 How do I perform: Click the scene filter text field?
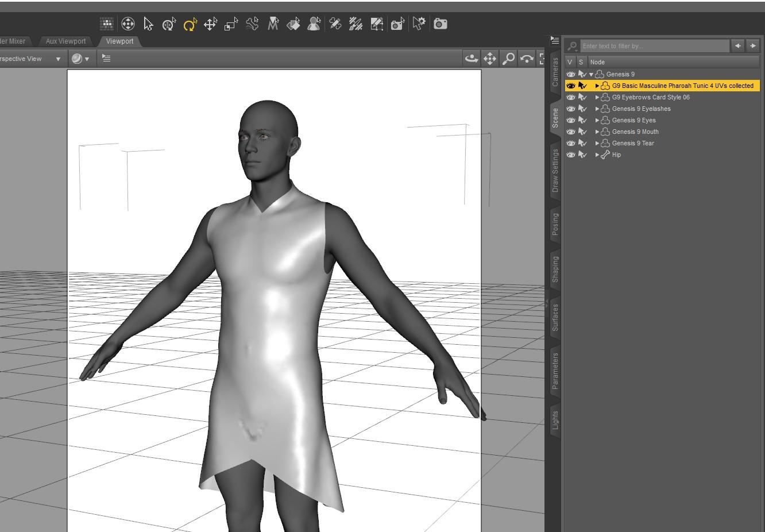654,46
